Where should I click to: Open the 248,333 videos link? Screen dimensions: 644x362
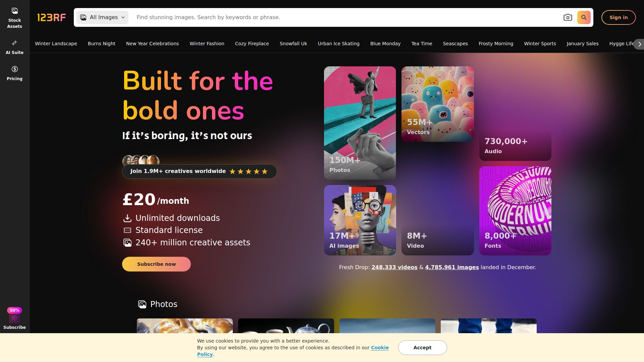click(x=394, y=267)
